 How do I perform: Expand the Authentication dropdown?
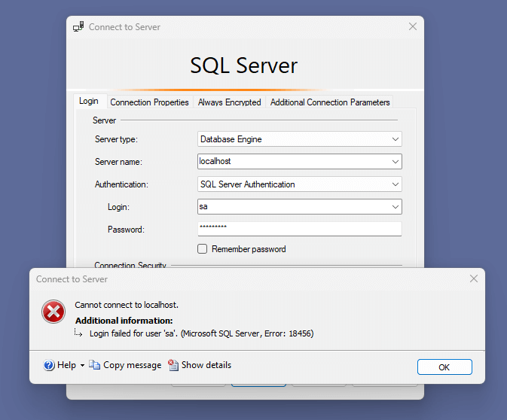click(396, 184)
